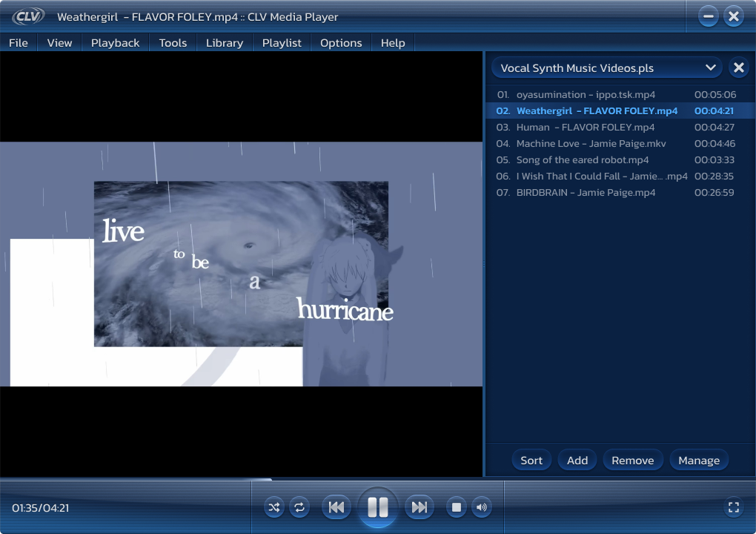This screenshot has width=756, height=534.
Task: Click the Sort playlist button
Action: pos(531,460)
